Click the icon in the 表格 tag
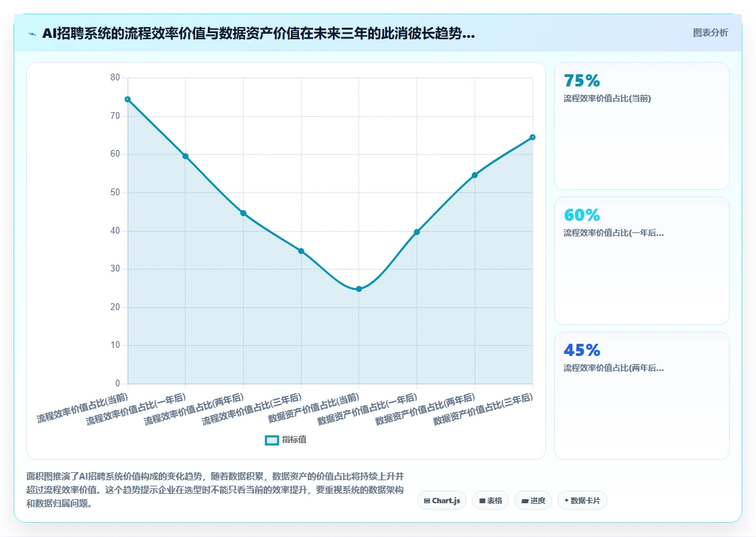This screenshot has width=756, height=537. (x=482, y=501)
